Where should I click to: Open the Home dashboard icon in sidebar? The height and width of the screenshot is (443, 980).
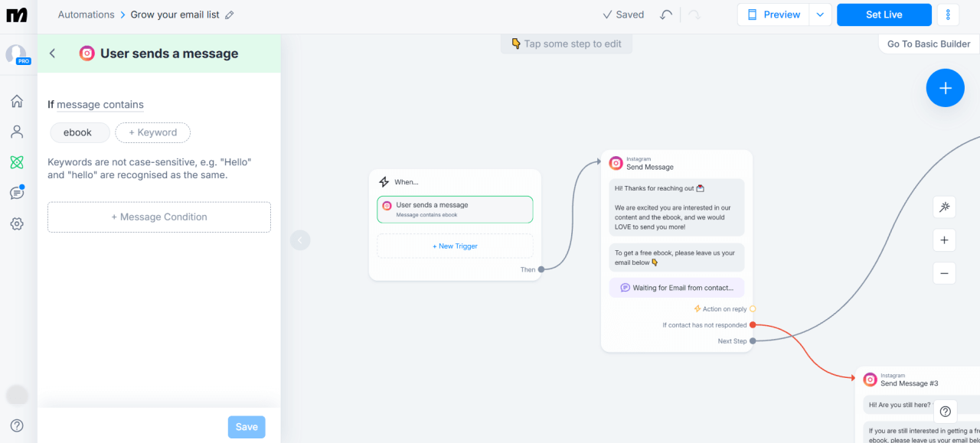click(17, 100)
